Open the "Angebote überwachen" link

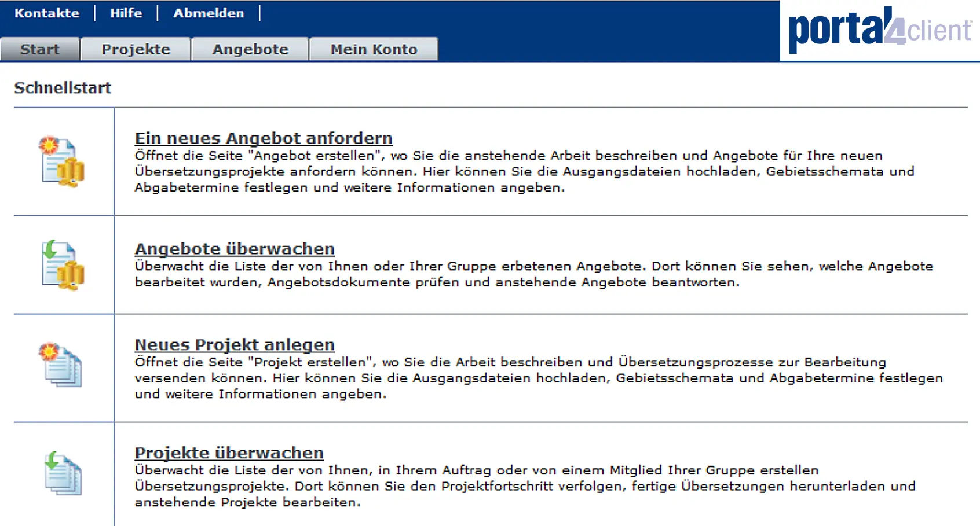click(235, 249)
